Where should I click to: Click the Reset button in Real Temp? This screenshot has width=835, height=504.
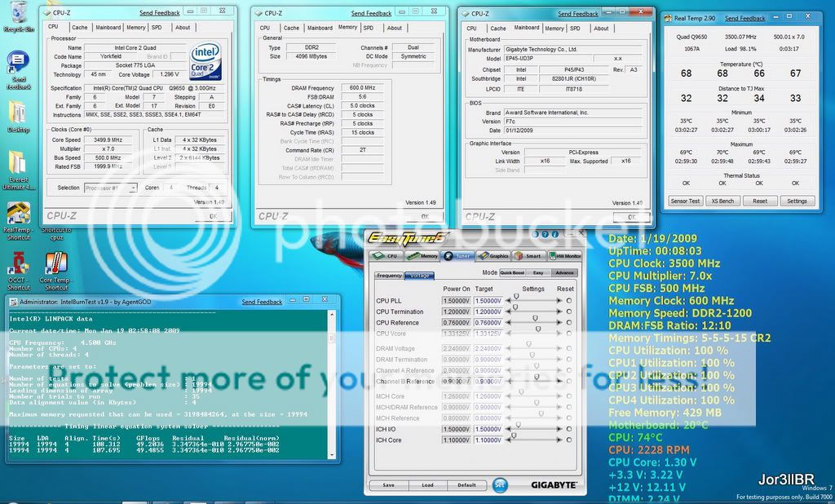760,201
